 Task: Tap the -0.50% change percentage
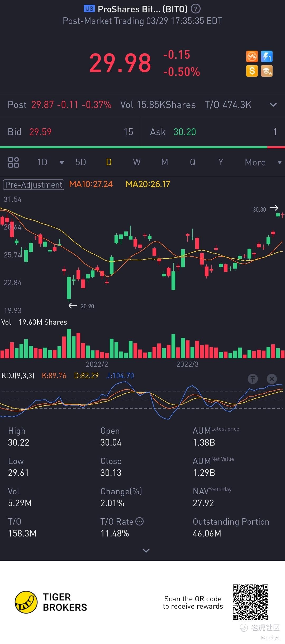(182, 72)
